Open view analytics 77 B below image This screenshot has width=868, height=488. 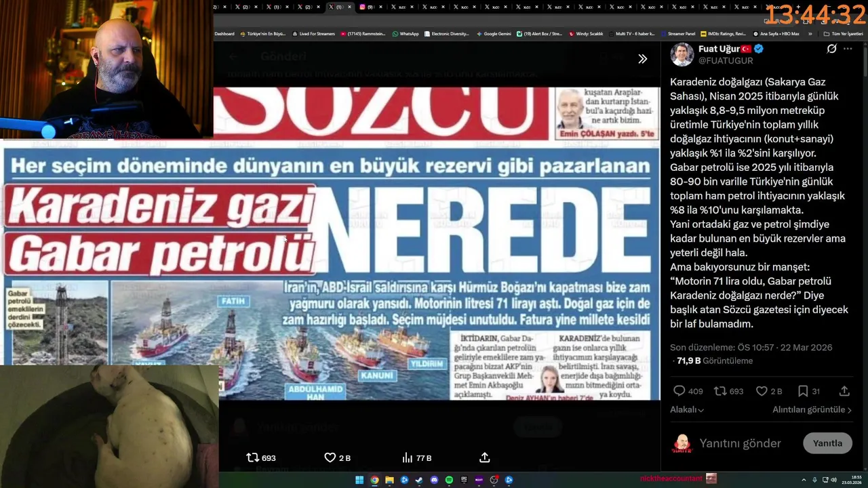coord(416,457)
